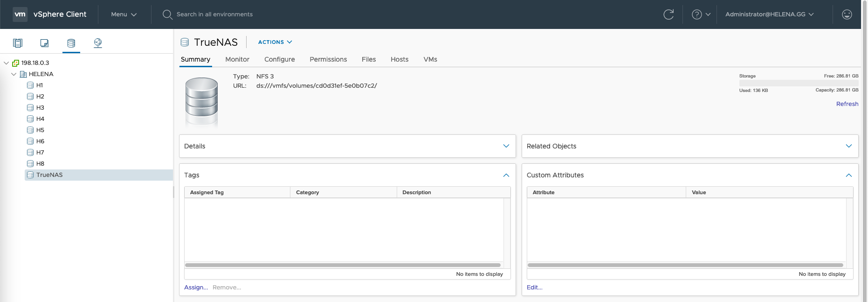
Task: Expand the Details panel
Action: (506, 146)
